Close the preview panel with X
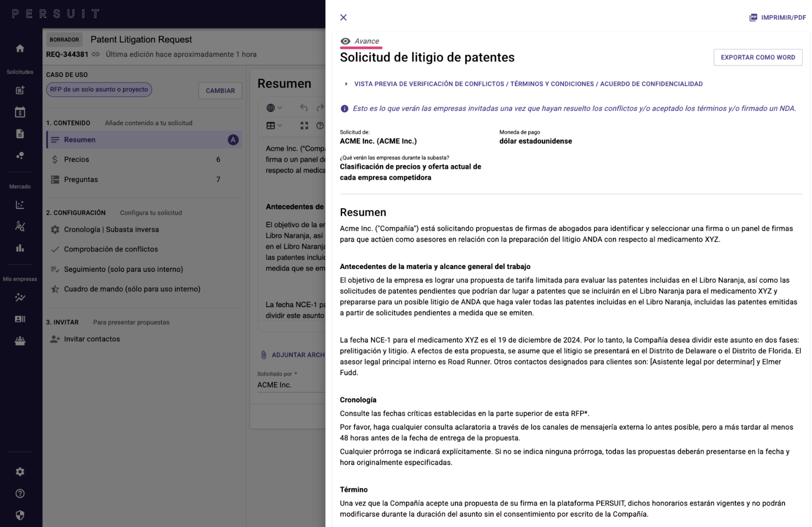812x527 pixels. (x=344, y=17)
